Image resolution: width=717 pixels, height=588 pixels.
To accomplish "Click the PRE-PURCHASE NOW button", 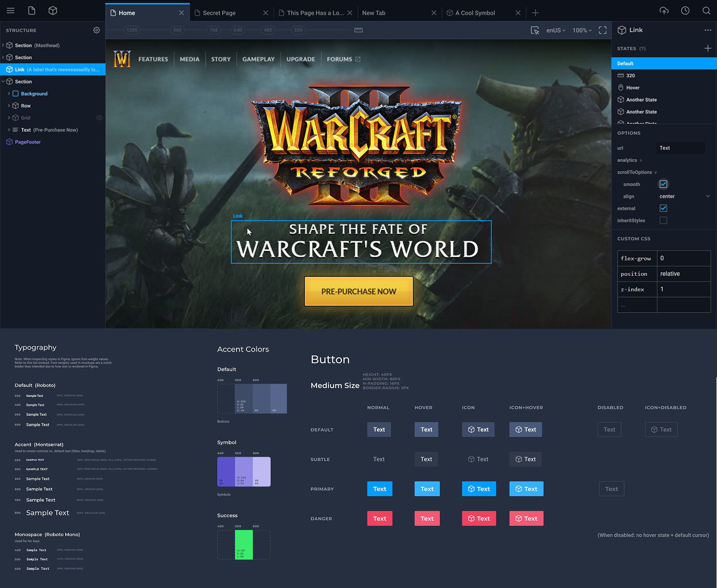I will 358,291.
